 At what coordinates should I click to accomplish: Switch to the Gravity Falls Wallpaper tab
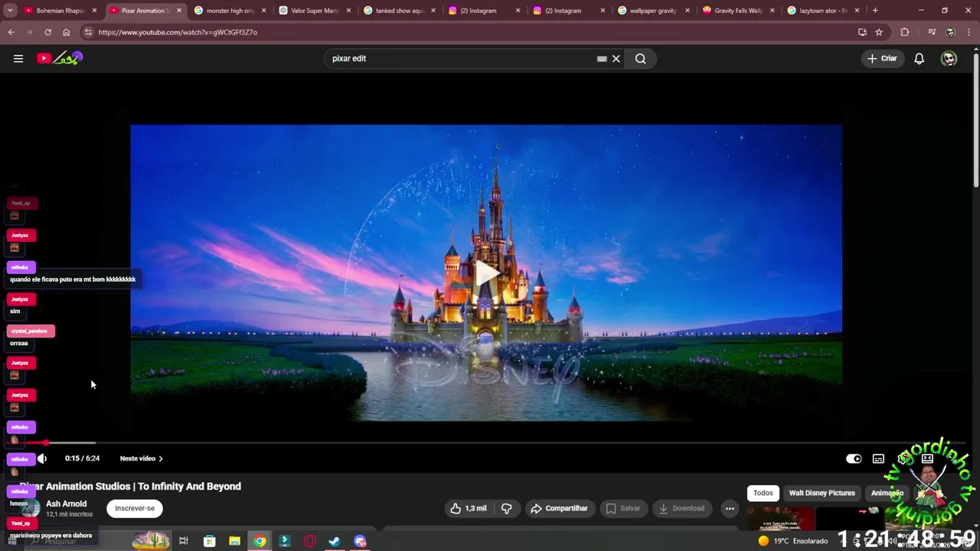click(x=738, y=11)
